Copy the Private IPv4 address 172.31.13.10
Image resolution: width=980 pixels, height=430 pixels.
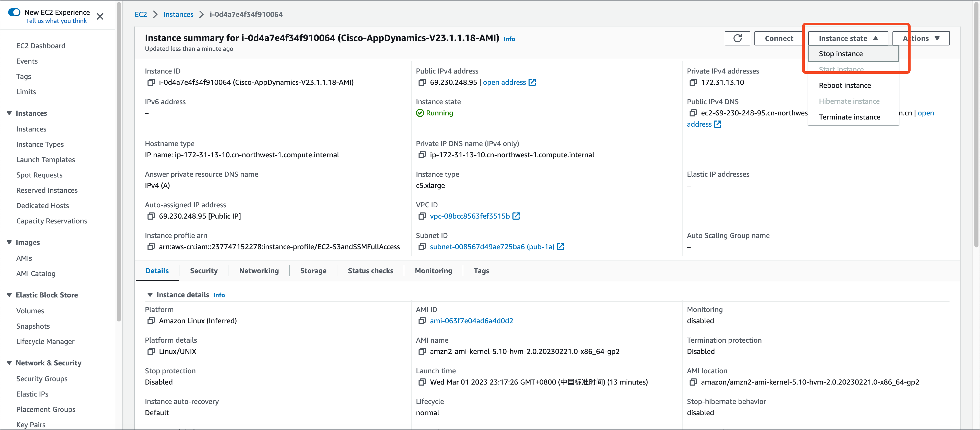point(693,82)
